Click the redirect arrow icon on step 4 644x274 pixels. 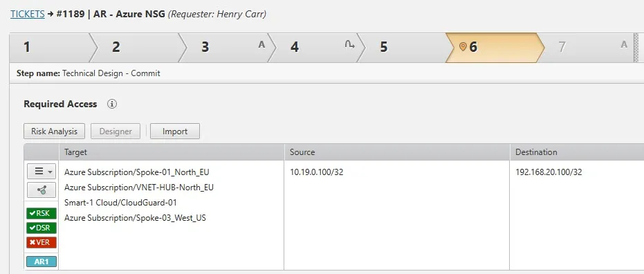pos(349,45)
